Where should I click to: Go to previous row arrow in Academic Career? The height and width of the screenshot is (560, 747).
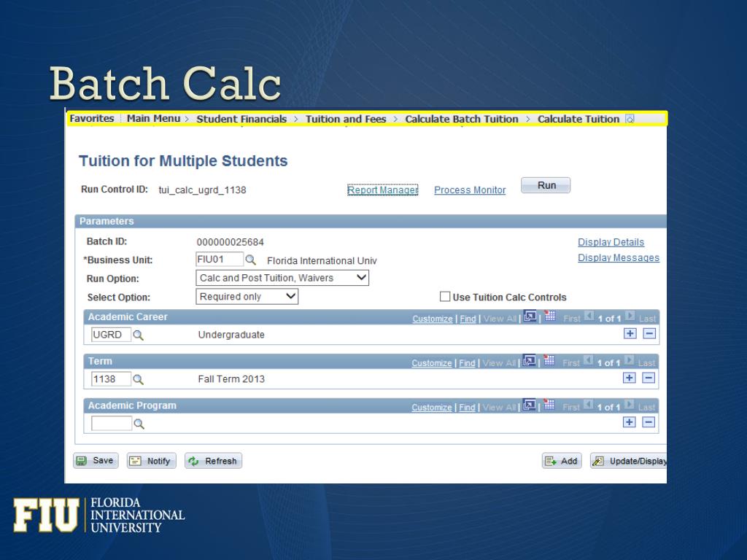[x=589, y=316]
